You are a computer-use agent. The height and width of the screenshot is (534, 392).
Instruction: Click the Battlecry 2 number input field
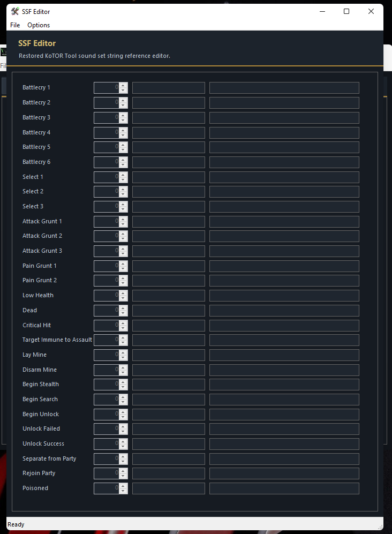click(107, 103)
